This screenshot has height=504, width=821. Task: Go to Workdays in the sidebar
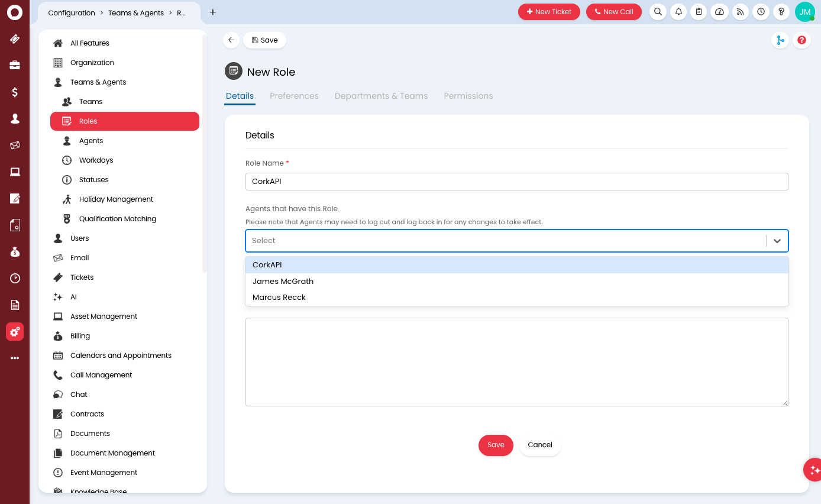[125, 160]
